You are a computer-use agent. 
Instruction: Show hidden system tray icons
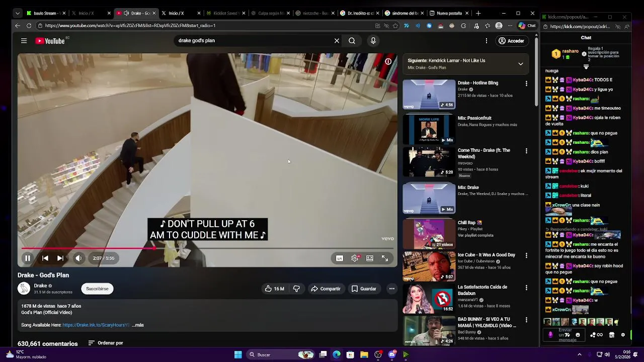click(579, 354)
